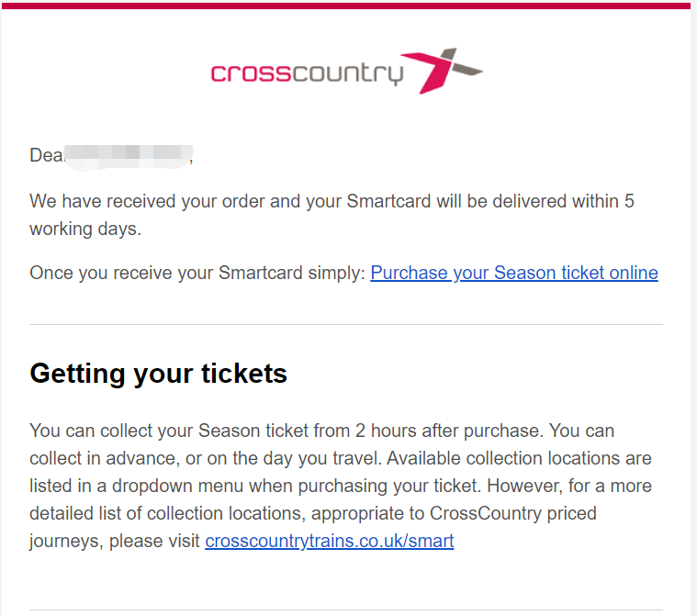Image resolution: width=697 pixels, height=616 pixels.
Task: Click the "collect in advance, or on the day" line
Action: pyautogui.click(x=341, y=458)
